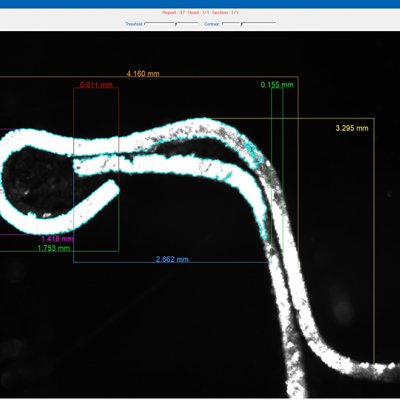This screenshot has height=400, width=400.
Task: Click the Threshold slider handle
Action: tap(176, 24)
